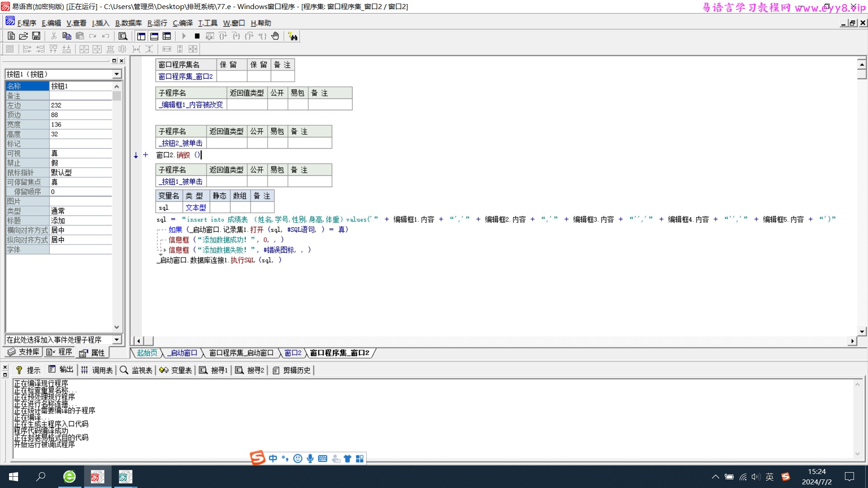Create a new file with toolbar icon
This screenshot has height=488, width=868.
click(x=11, y=36)
